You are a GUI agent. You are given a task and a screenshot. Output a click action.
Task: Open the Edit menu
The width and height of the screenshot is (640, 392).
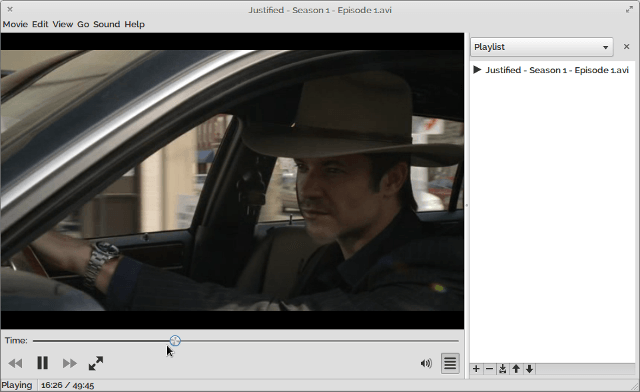point(40,24)
